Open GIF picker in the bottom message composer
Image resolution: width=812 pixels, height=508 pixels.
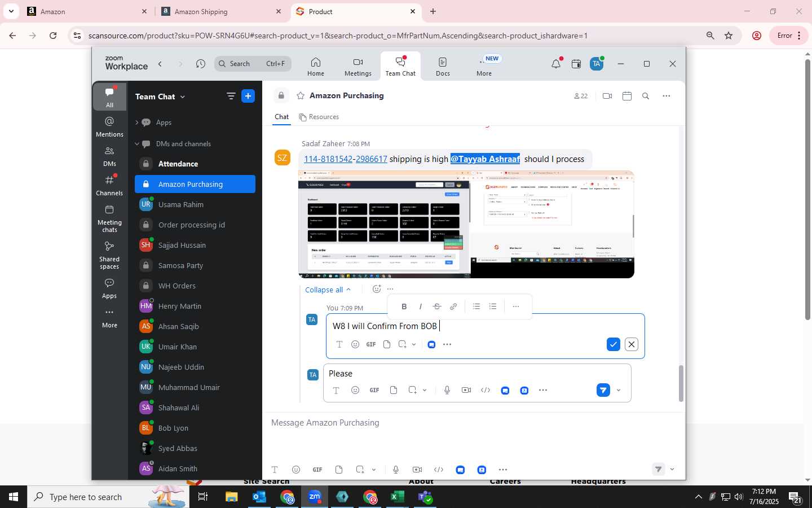point(317,470)
